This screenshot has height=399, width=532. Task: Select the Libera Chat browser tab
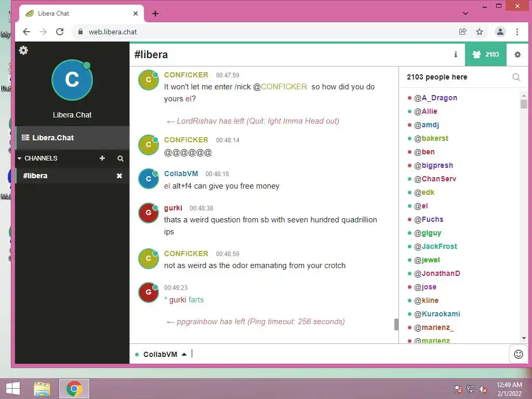82,14
